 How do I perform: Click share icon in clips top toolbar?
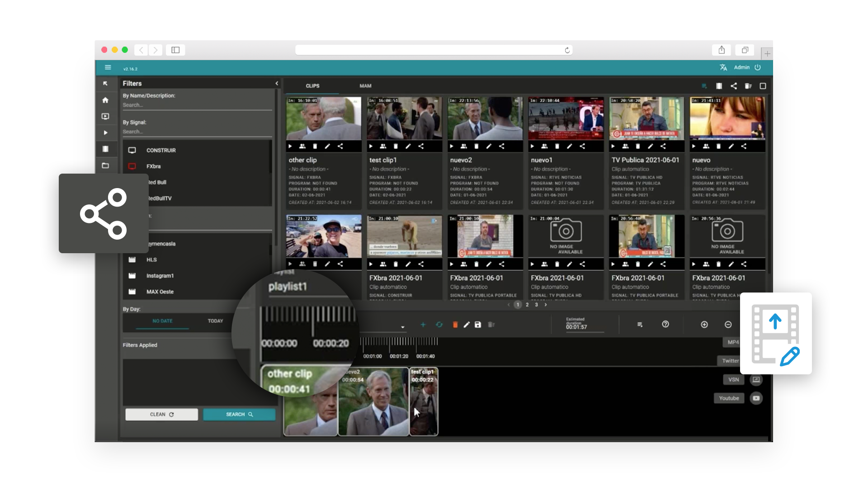point(734,86)
